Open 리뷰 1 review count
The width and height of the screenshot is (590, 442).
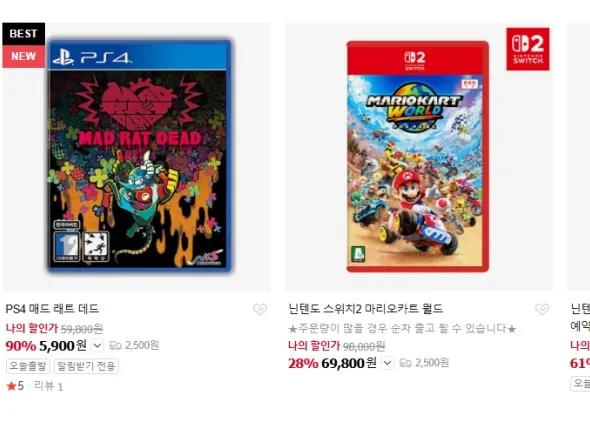[48, 386]
